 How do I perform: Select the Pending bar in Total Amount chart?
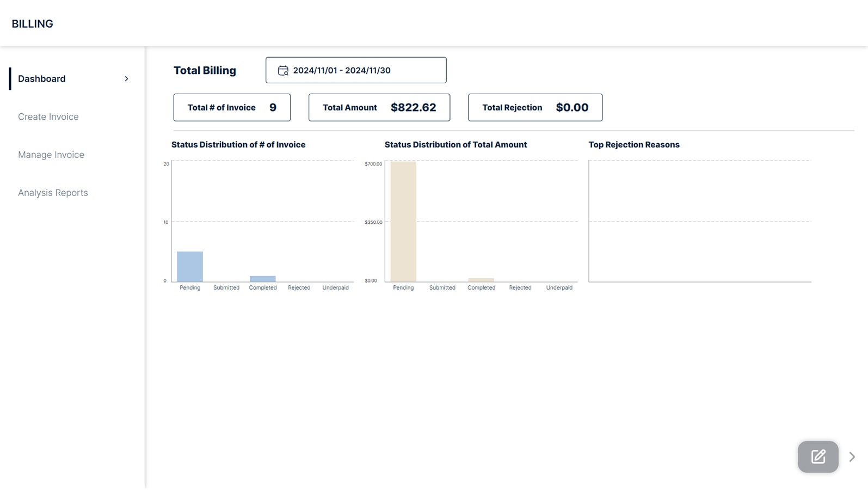403,222
